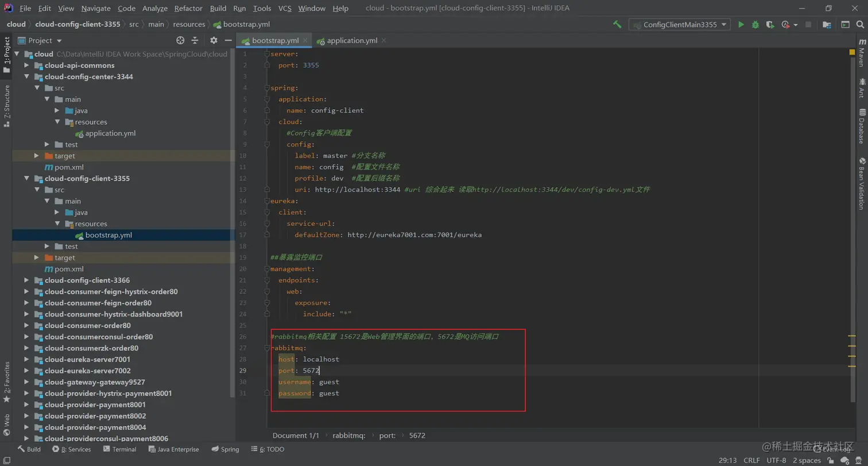The height and width of the screenshot is (466, 868).
Task: Hide the Project tool window
Action: click(x=228, y=40)
